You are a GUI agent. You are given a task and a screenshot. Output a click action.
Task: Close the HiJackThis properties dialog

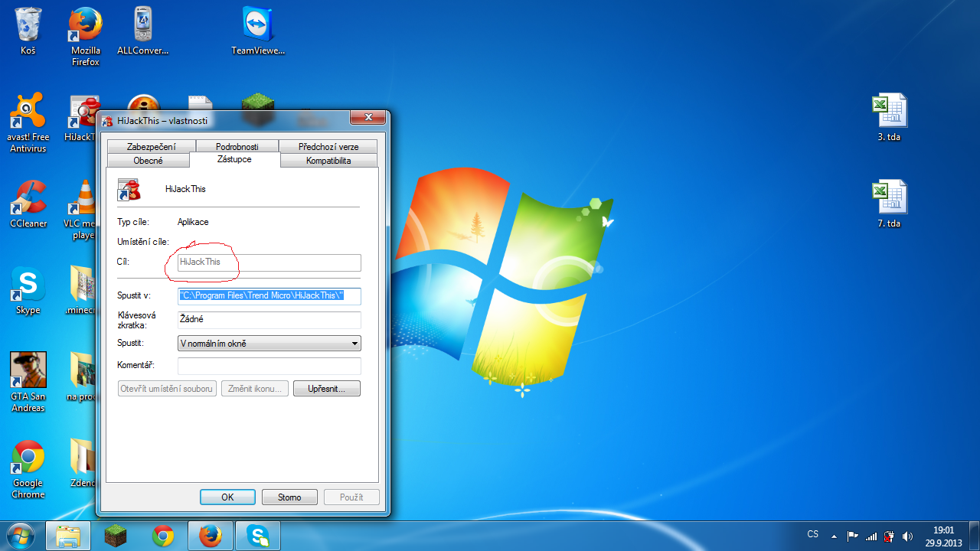[x=367, y=117]
